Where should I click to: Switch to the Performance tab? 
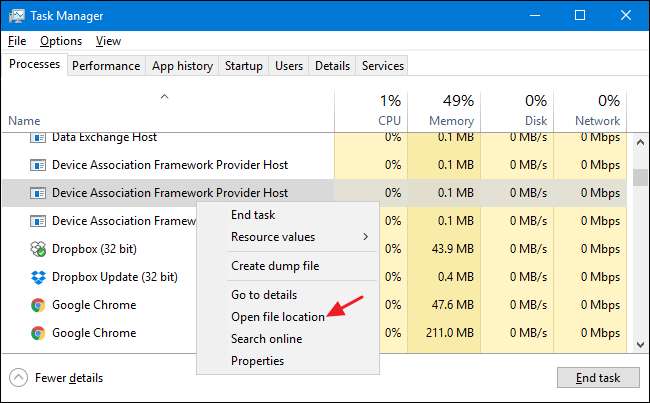[x=106, y=66]
